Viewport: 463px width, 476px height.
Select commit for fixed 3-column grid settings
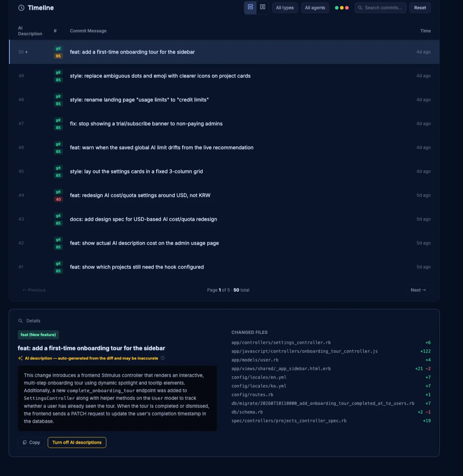[x=224, y=171]
